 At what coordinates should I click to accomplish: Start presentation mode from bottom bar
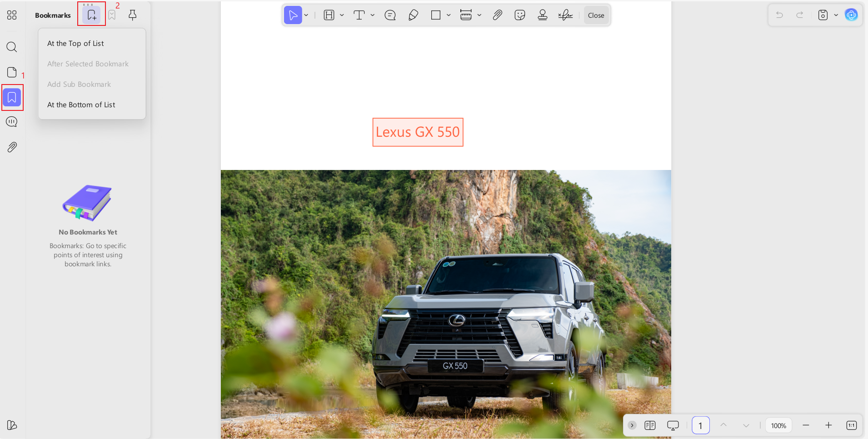(x=673, y=425)
